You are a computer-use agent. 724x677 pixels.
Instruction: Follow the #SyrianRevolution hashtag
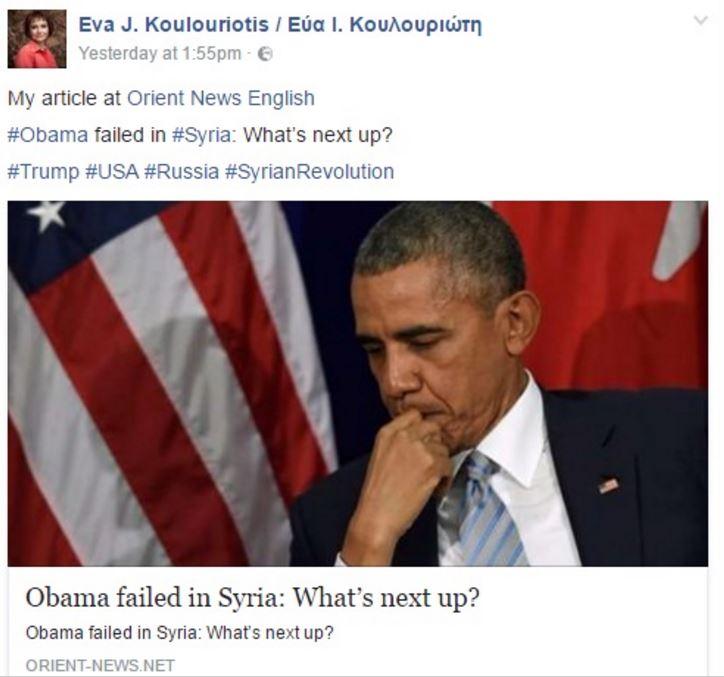click(309, 171)
